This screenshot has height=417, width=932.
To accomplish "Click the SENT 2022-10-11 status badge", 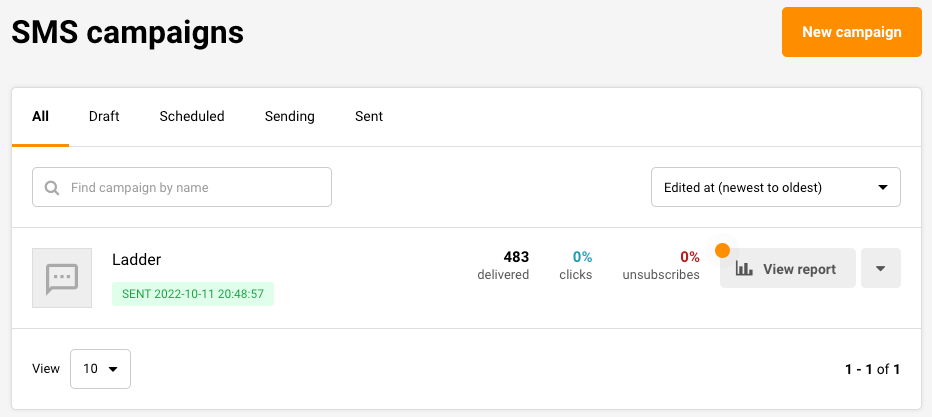I will coord(193,294).
